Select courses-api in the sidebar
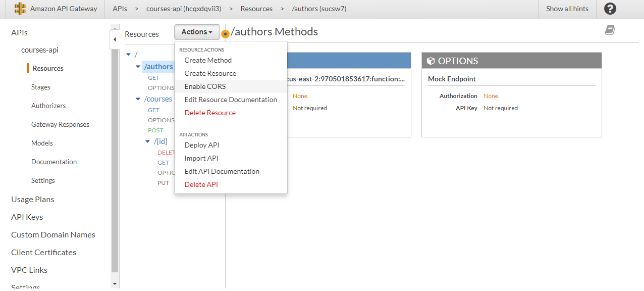644x291 pixels. pyautogui.click(x=40, y=50)
